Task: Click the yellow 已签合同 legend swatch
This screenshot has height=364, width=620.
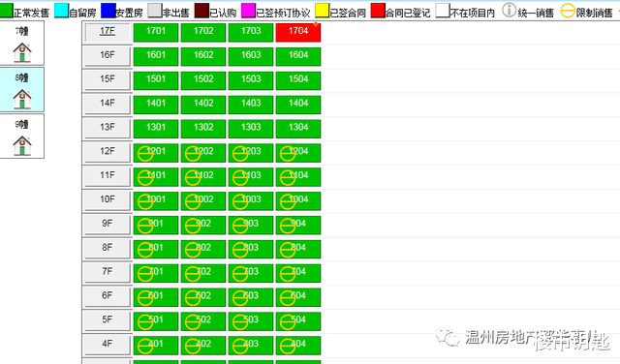Action: tap(323, 11)
